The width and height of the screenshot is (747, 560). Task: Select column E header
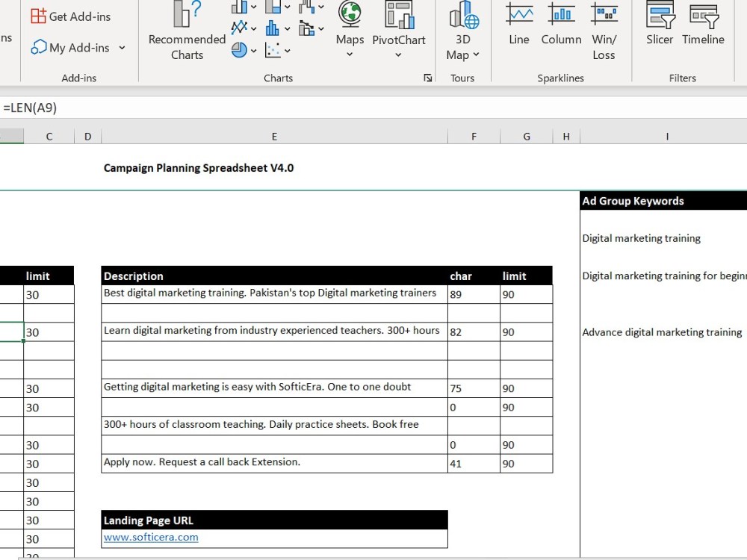click(274, 137)
